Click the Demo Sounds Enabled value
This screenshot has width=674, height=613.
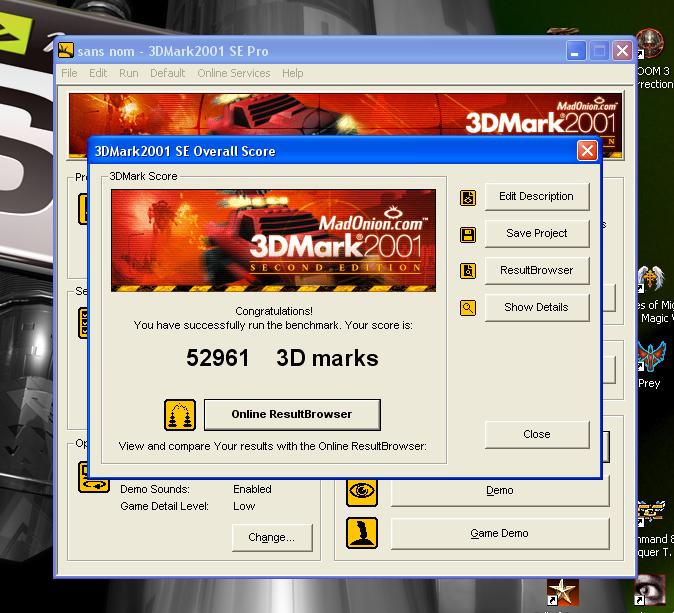pos(252,489)
